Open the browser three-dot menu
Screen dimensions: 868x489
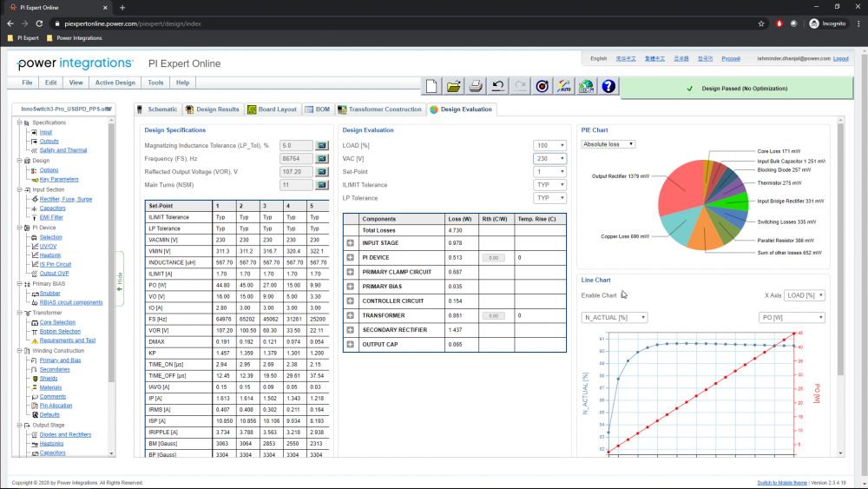click(x=858, y=23)
